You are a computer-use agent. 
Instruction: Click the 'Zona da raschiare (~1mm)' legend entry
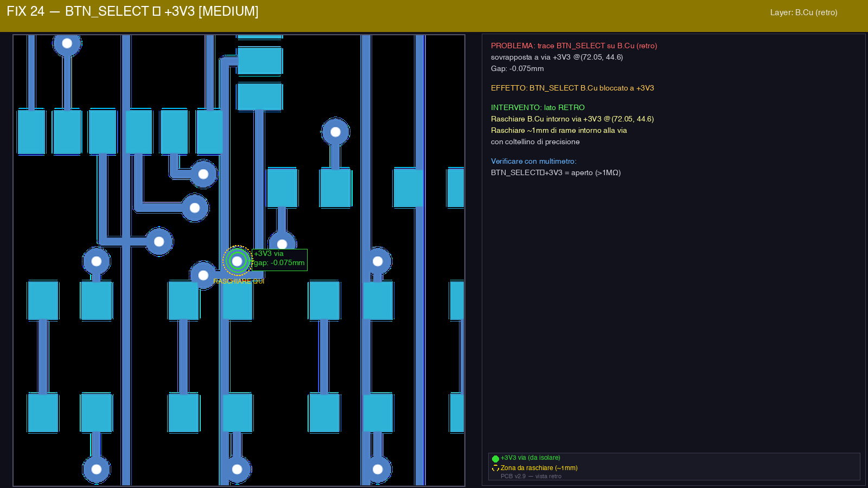click(x=539, y=468)
